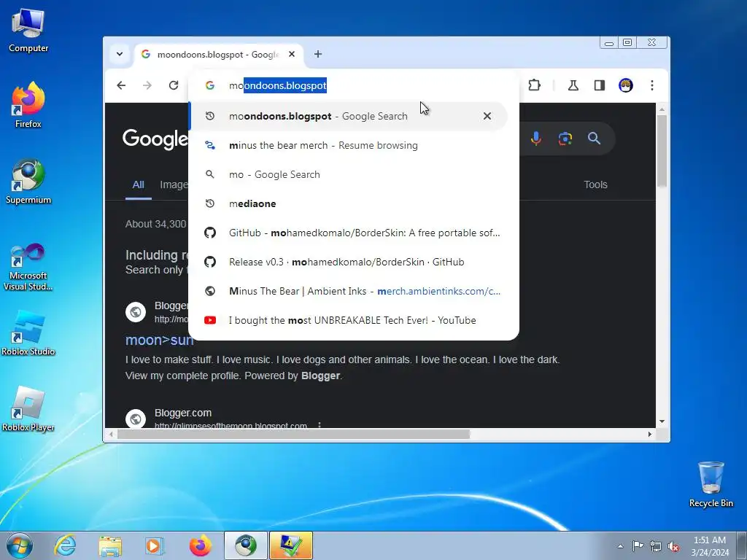Open the Windows Start button

point(20,545)
